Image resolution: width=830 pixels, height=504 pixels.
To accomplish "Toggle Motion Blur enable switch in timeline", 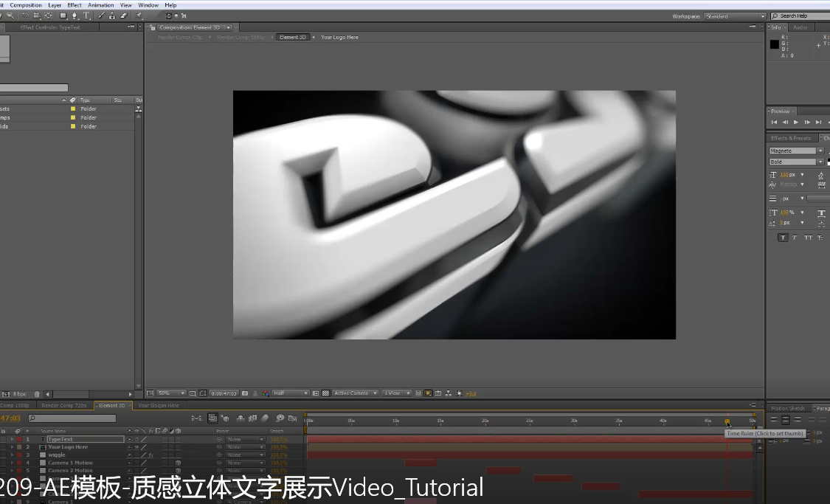I will point(264,418).
